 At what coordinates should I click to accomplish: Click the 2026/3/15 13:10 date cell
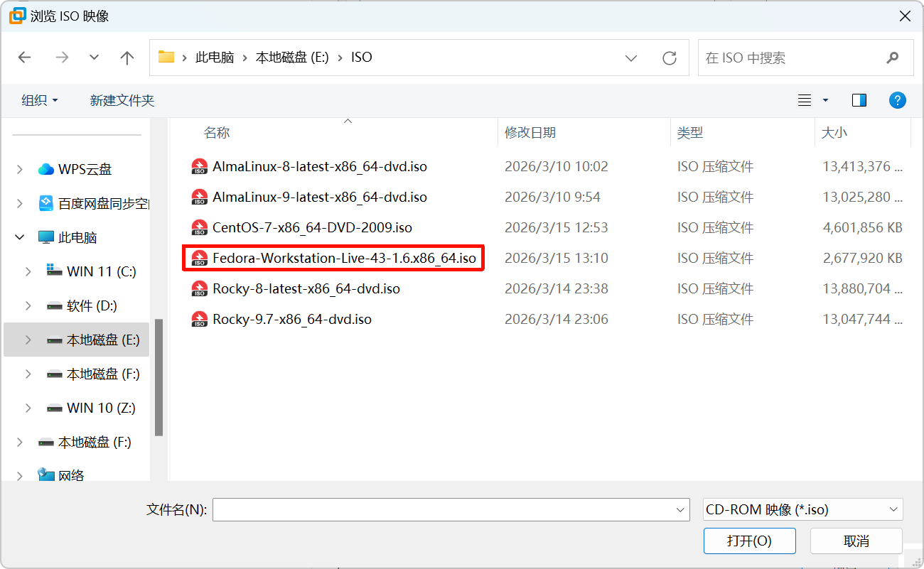(x=557, y=258)
